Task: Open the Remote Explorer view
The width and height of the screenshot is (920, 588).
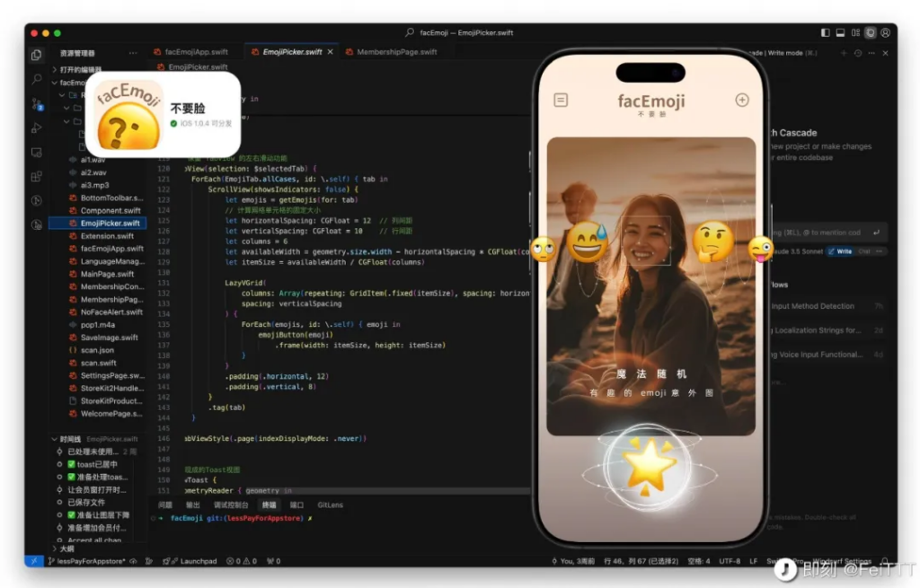Action: pyautogui.click(x=36, y=153)
